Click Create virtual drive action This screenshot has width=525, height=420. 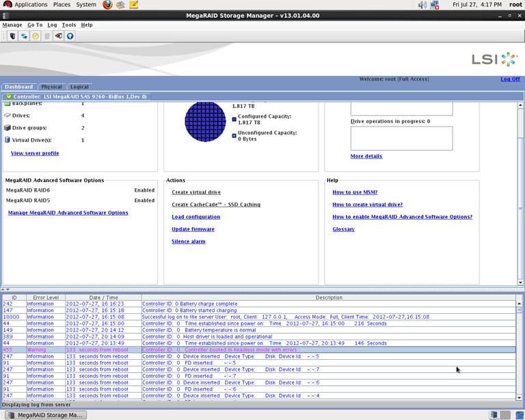pos(196,192)
